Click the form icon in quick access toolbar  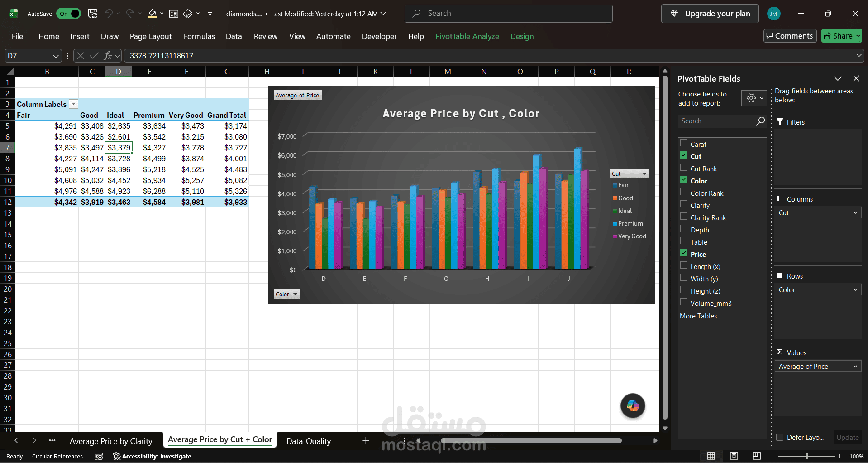(174, 14)
